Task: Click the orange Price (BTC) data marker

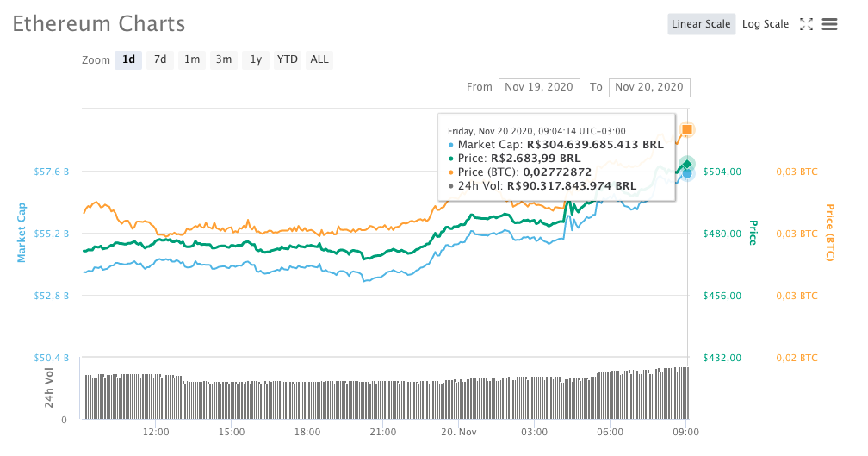Action: pyautogui.click(x=687, y=129)
